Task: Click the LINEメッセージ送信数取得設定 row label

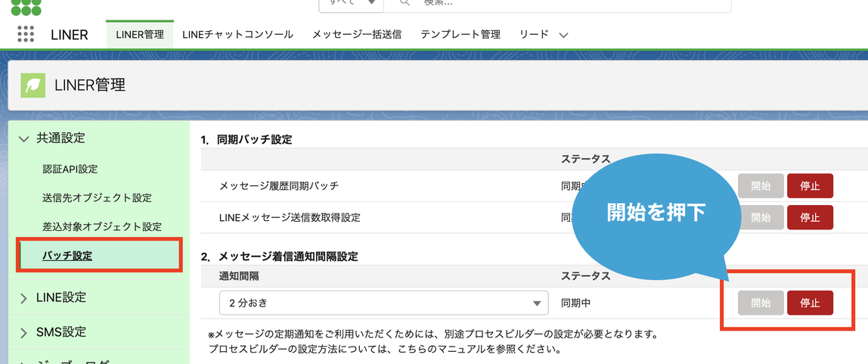Action: [x=290, y=217]
